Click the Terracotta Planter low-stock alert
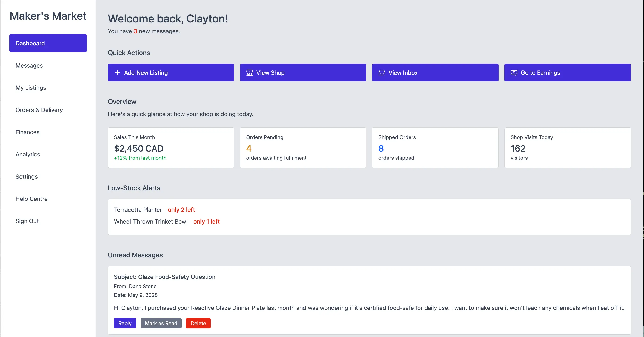The image size is (644, 337). 154,210
